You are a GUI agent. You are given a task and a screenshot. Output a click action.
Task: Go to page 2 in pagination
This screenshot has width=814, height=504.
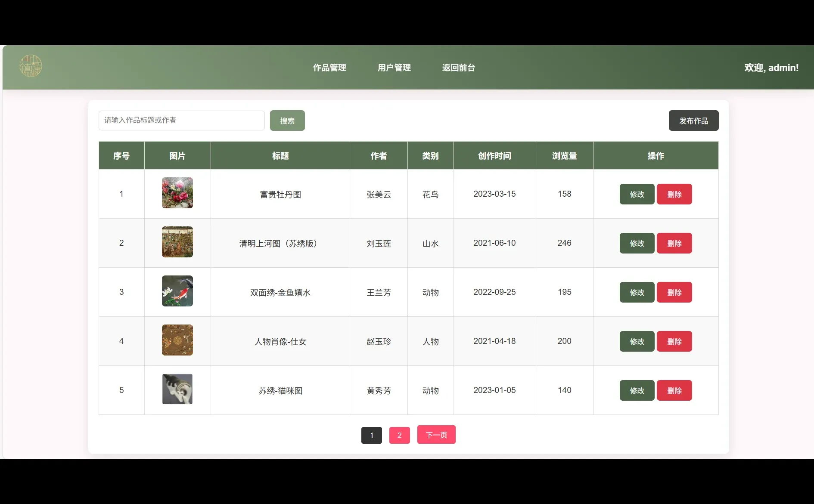tap(399, 435)
